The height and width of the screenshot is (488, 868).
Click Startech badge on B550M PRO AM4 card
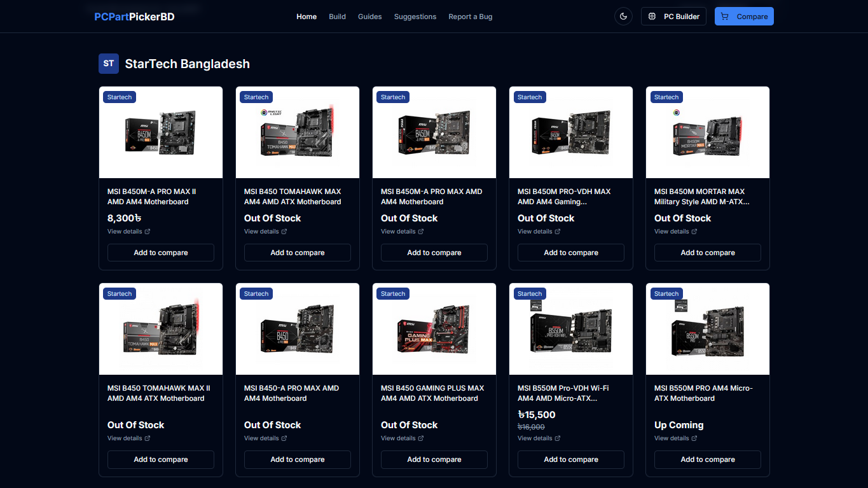point(666,294)
